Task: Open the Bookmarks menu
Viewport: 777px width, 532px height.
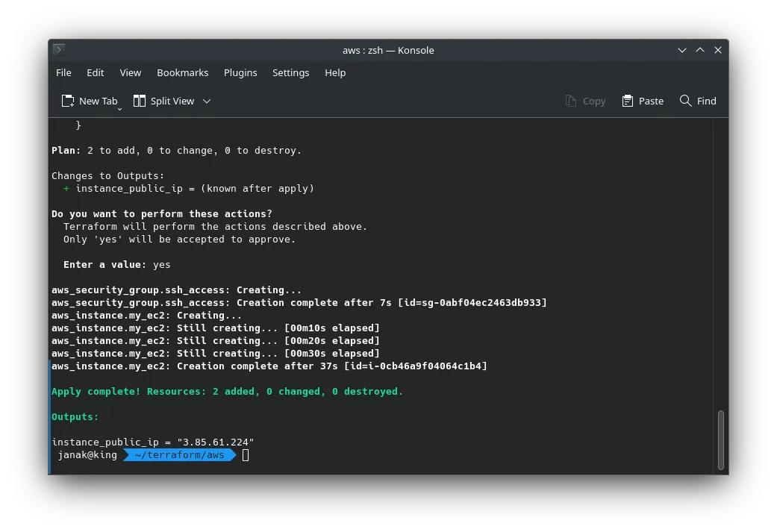Action: tap(182, 72)
